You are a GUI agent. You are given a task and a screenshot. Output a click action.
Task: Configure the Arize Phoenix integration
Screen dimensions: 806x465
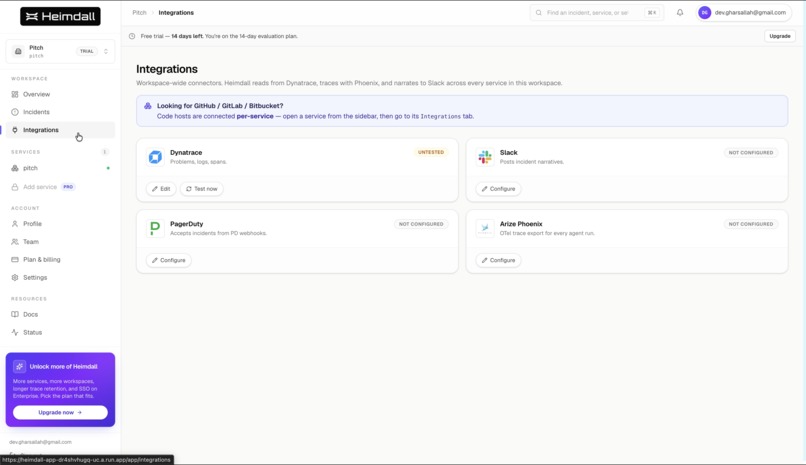click(498, 260)
